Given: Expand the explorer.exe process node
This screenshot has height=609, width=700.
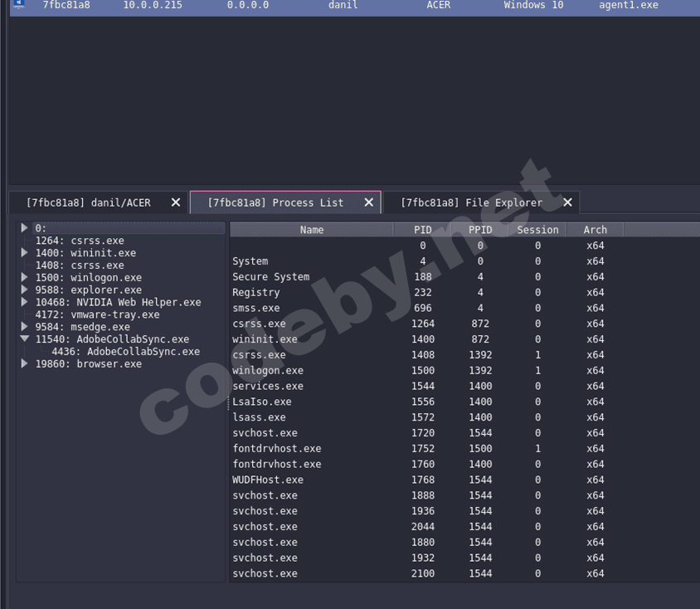Looking at the screenshot, I should 25,290.
